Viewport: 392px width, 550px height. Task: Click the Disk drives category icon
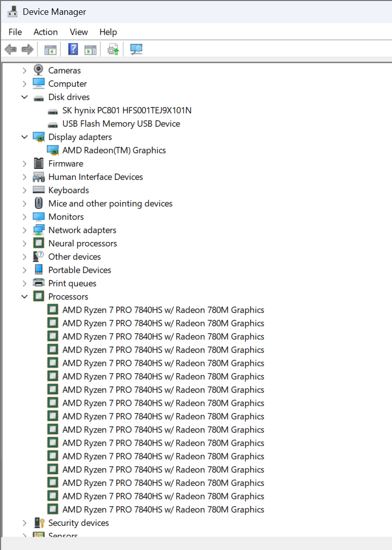point(38,98)
